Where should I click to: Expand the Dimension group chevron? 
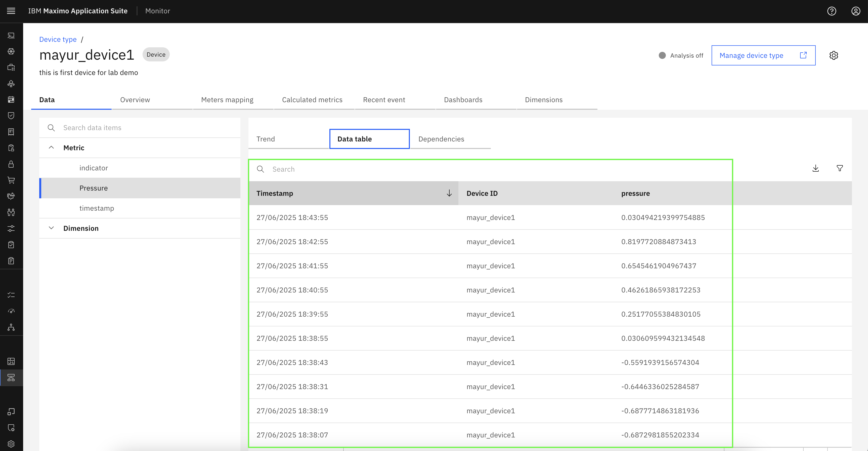click(x=51, y=228)
